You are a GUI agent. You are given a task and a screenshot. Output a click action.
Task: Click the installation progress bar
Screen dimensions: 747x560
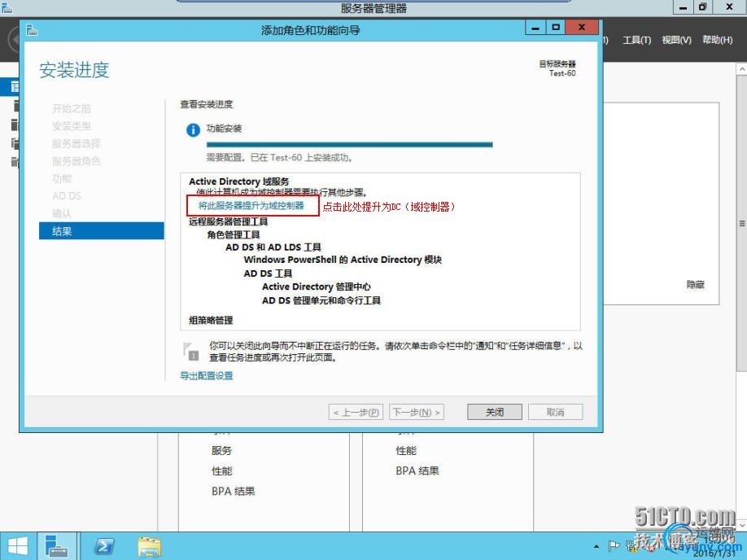pyautogui.click(x=350, y=144)
